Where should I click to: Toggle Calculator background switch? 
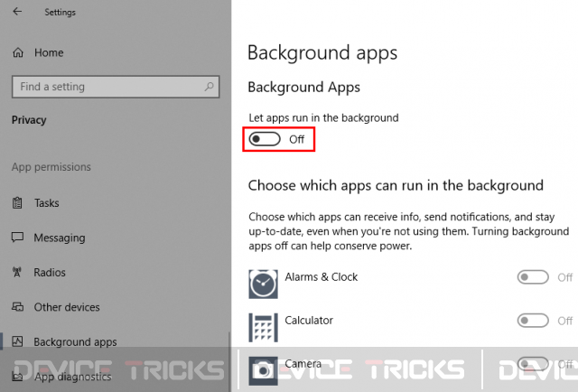pos(533,321)
